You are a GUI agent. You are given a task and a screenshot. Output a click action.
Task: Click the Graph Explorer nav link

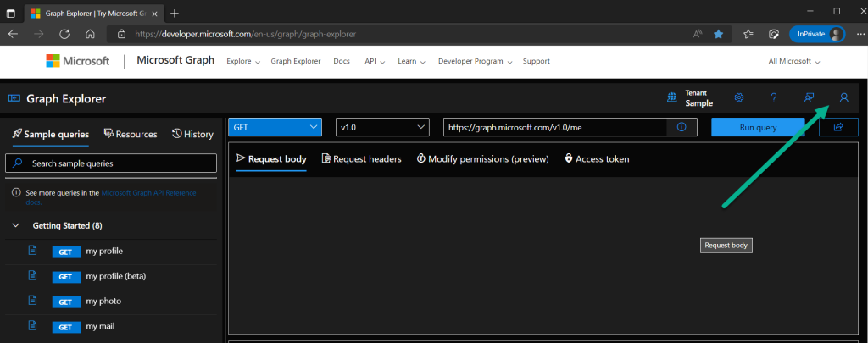point(296,62)
